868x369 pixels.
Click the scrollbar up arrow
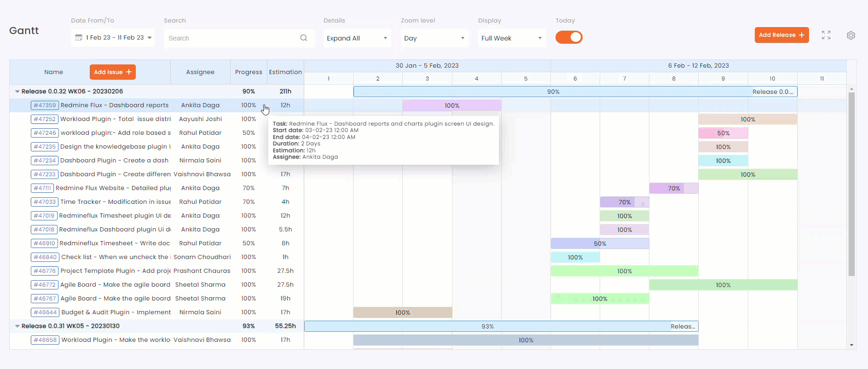tap(851, 89)
